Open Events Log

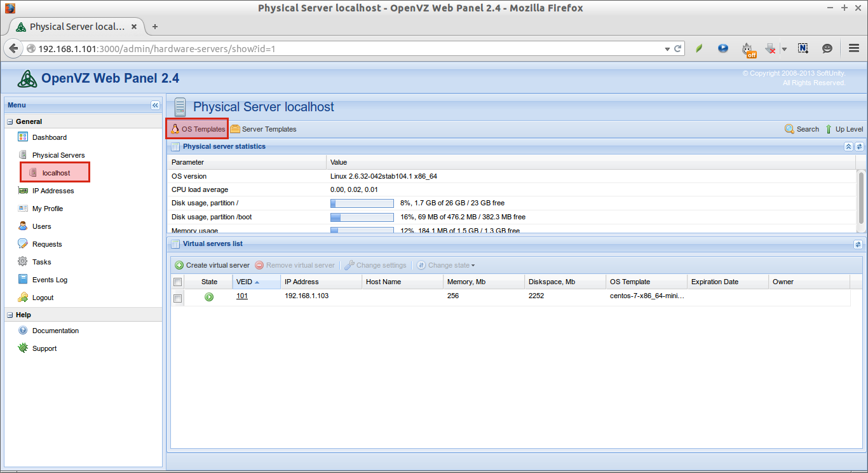click(x=50, y=280)
